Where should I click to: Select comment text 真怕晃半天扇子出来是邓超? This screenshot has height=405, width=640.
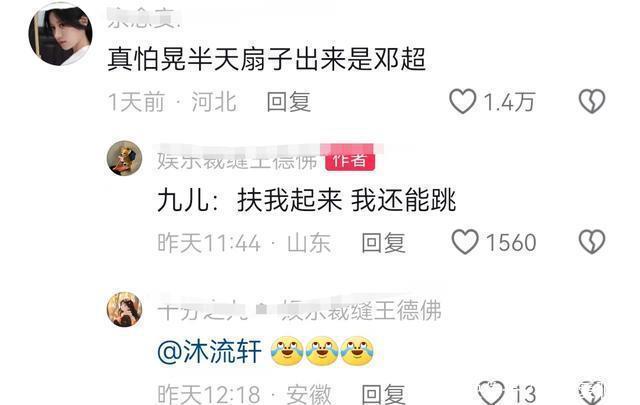tap(267, 60)
